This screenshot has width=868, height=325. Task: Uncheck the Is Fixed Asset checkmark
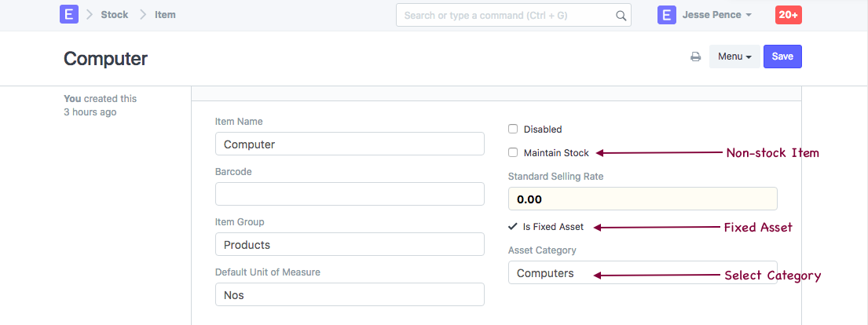pos(513,227)
